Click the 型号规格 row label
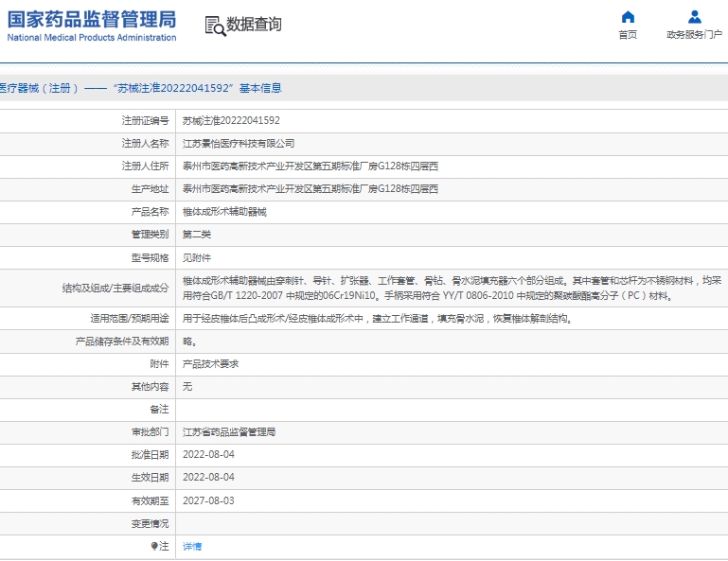The height and width of the screenshot is (561, 728). [150, 258]
